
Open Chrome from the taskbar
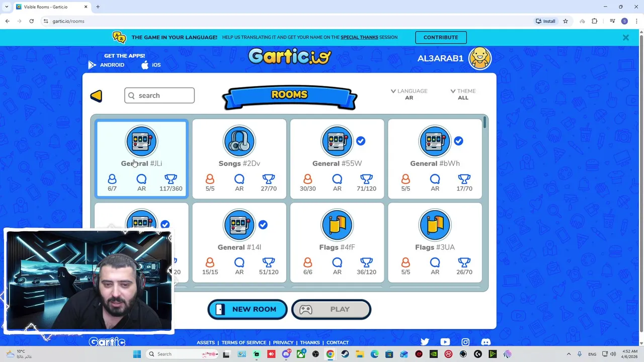click(x=330, y=354)
